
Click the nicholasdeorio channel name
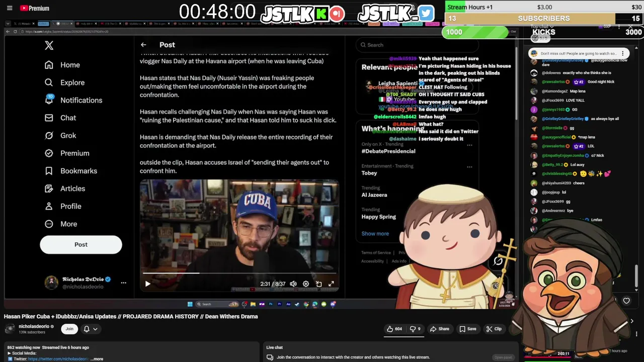(x=34, y=326)
